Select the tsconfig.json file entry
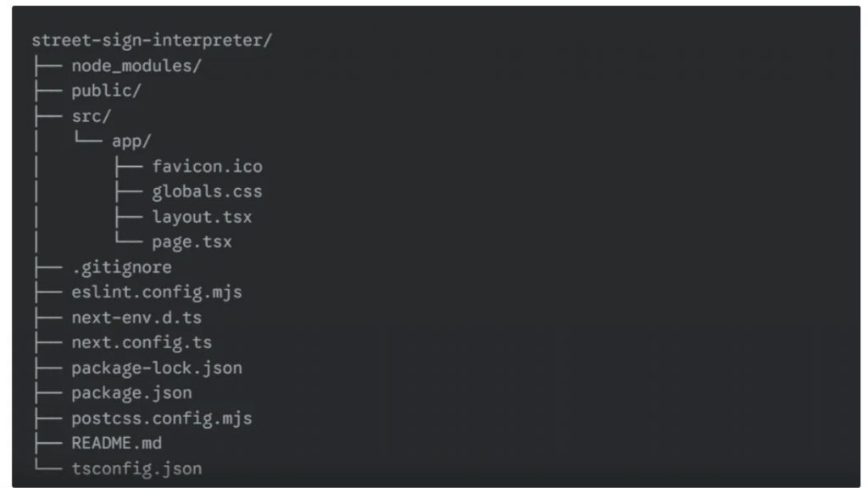This screenshot has height=488, width=868. pyautogui.click(x=136, y=469)
